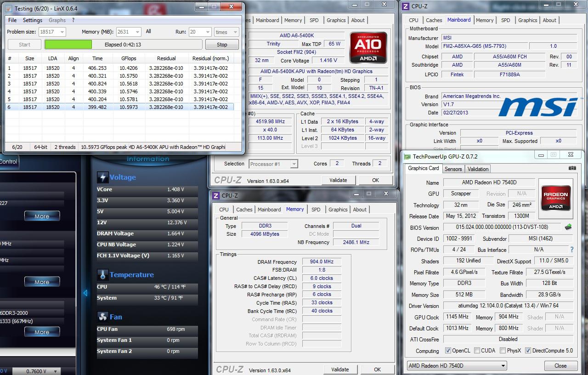Screen dimensions: 588x375
Task: Open the Settings menu in LinX
Action: pos(33,20)
